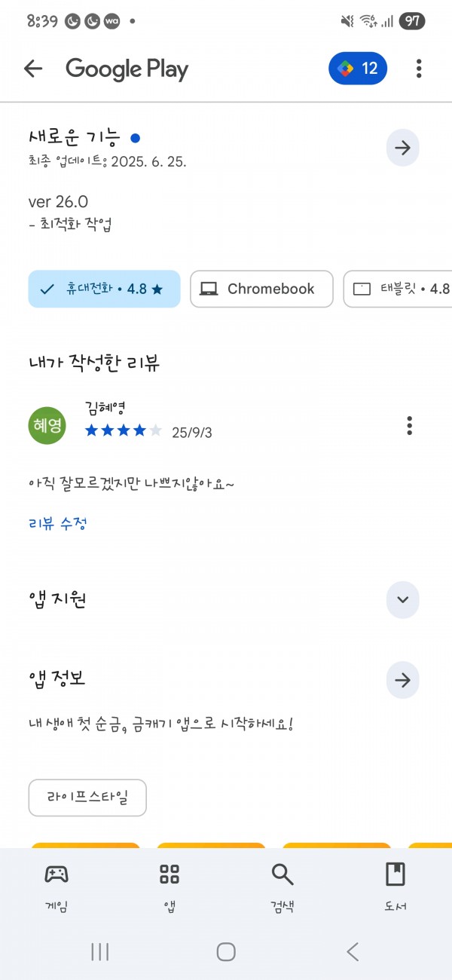Select the 태블릿 device filter chip

point(398,289)
